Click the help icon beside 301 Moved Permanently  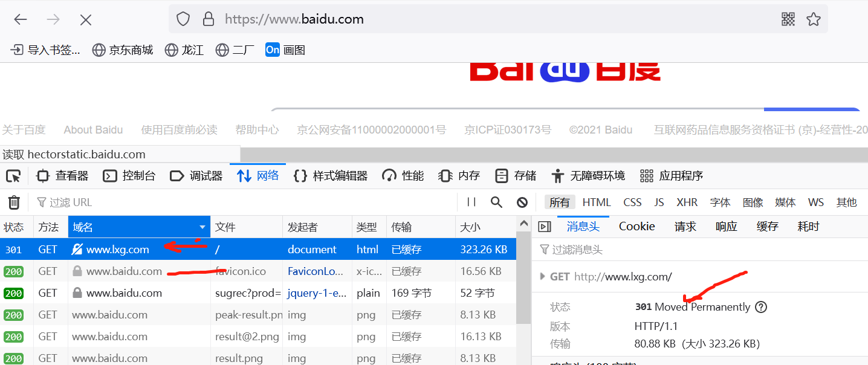coord(762,307)
